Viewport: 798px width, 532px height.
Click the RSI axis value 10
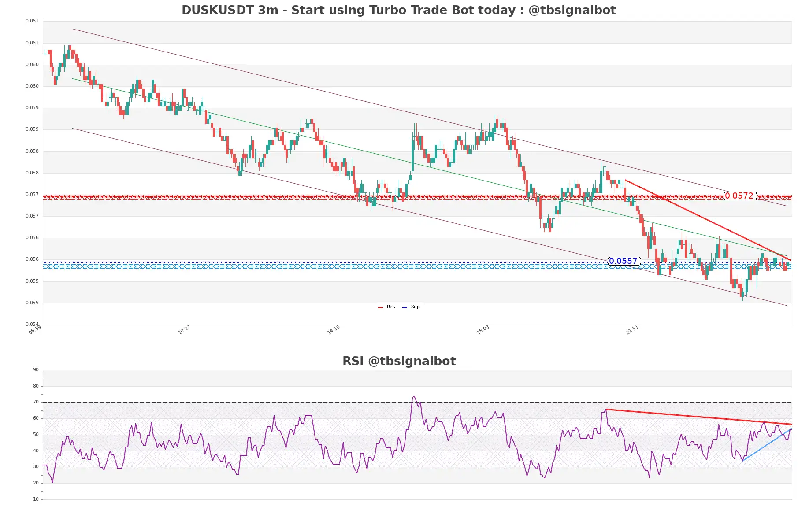pos(36,499)
